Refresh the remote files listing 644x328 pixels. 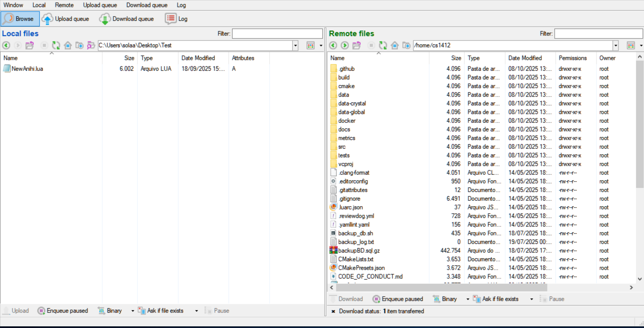[x=383, y=45]
